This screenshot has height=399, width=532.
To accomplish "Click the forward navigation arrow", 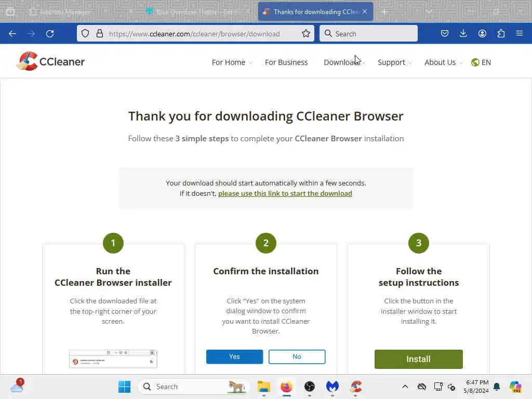I will 31,34.
